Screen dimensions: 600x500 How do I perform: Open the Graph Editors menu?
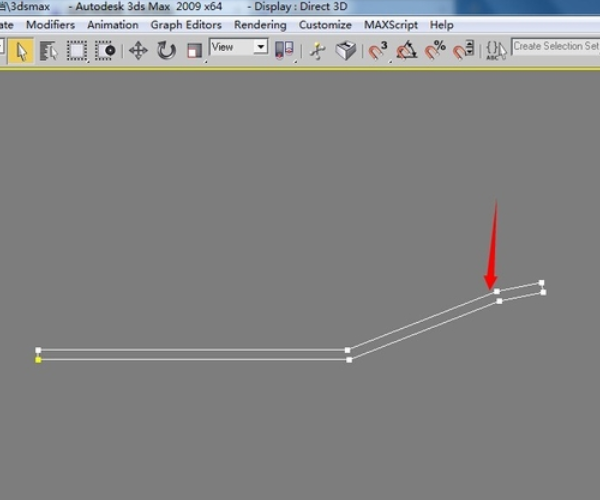click(x=186, y=25)
